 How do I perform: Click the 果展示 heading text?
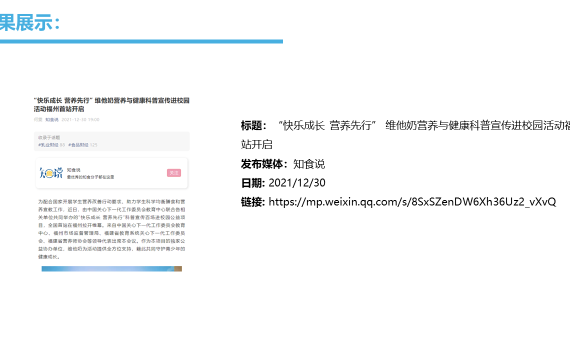[29, 23]
